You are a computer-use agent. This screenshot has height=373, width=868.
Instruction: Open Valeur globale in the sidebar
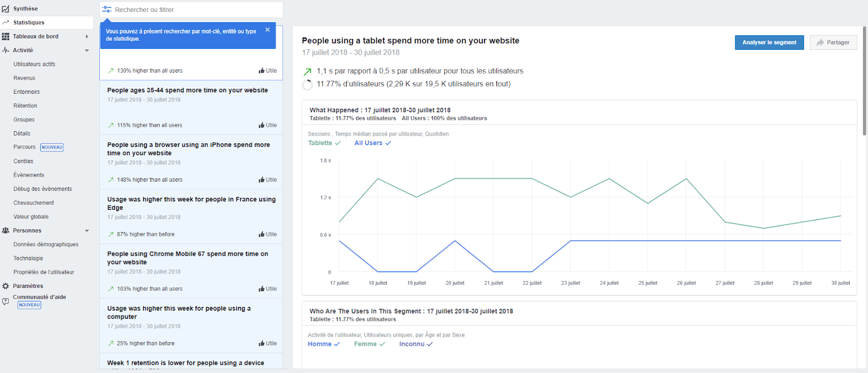[x=31, y=217]
